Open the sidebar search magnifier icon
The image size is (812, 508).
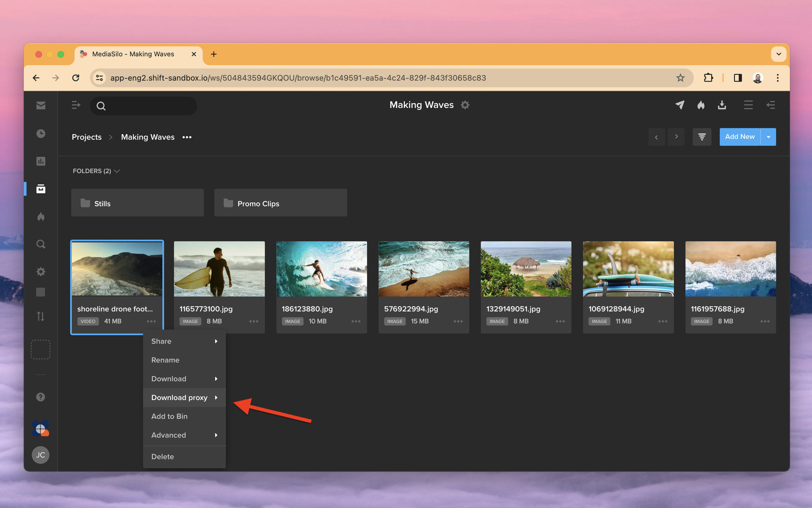[x=41, y=244]
